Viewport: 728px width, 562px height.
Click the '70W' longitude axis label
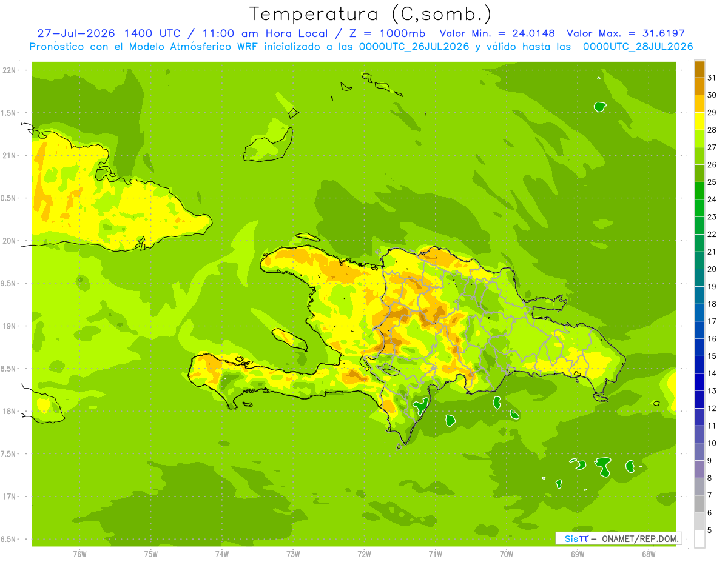[x=507, y=554]
